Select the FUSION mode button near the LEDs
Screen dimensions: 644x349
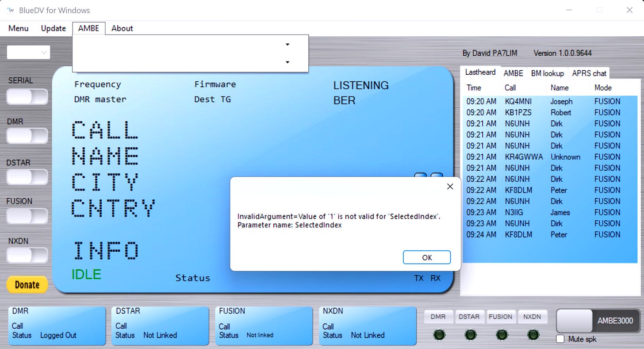tap(501, 317)
